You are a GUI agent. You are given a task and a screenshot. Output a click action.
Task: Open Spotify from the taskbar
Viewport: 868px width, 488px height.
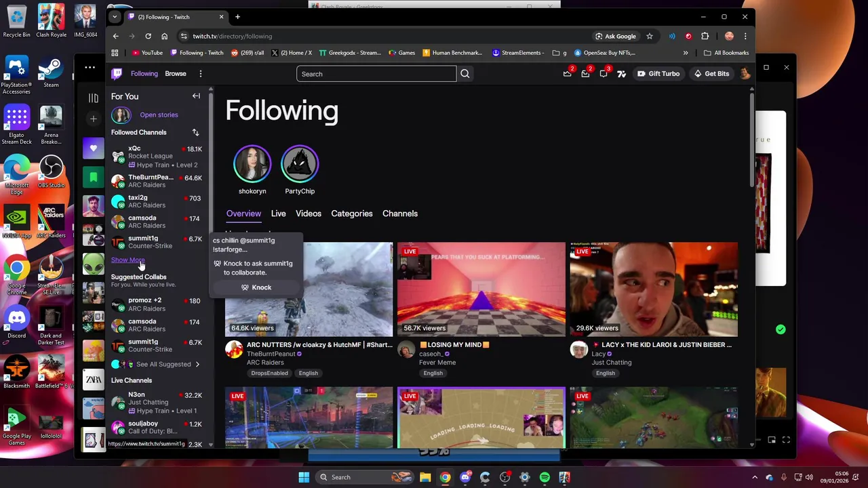coord(545,477)
